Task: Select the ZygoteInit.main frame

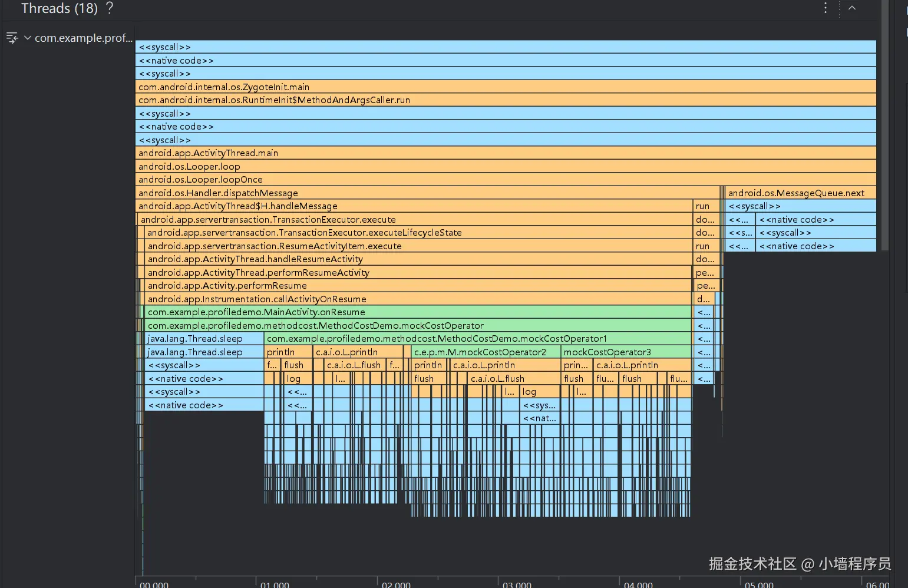Action: click(x=506, y=87)
